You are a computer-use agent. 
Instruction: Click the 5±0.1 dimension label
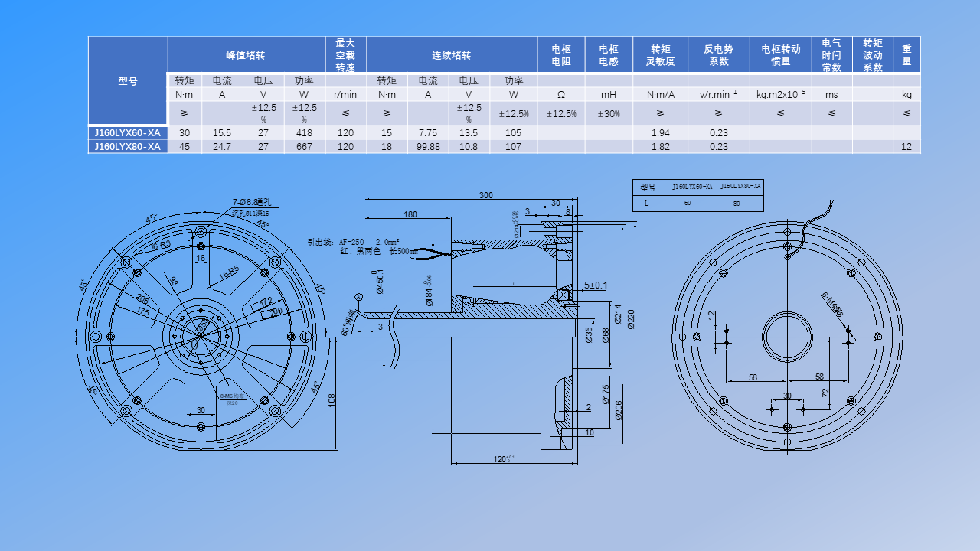pos(596,285)
